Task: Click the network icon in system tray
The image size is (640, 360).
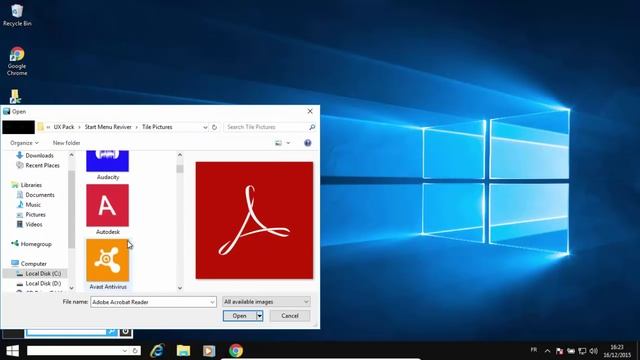Action: tap(582, 351)
